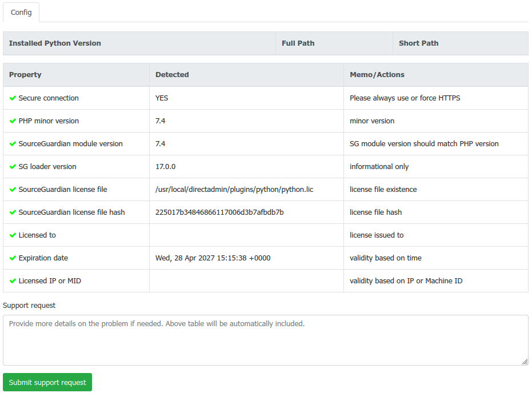The height and width of the screenshot is (393, 532).
Task: Switch to the Config tab
Action: click(x=21, y=12)
